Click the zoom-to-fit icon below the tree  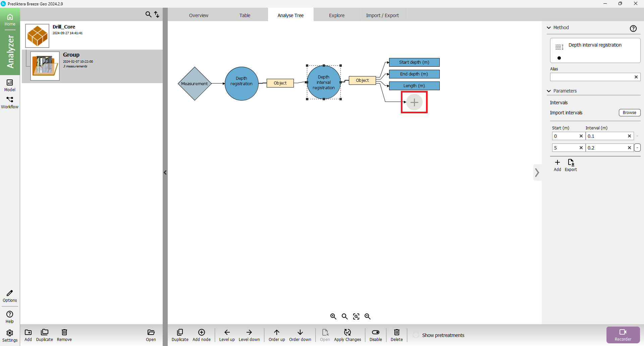356,316
